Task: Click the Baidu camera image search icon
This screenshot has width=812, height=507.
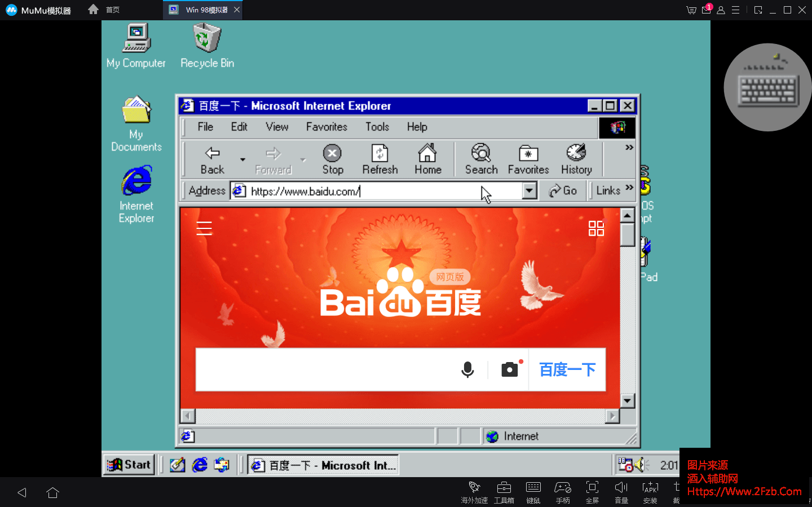Action: 510,369
